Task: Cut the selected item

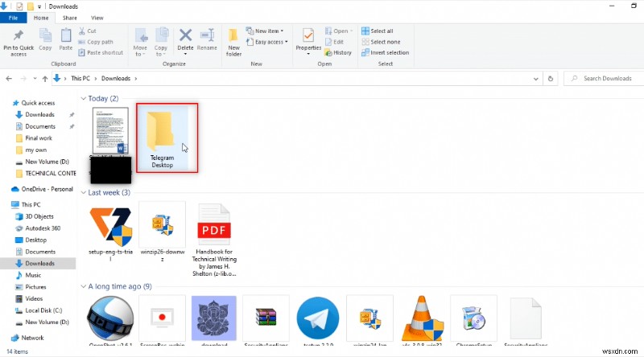Action: 88,31
